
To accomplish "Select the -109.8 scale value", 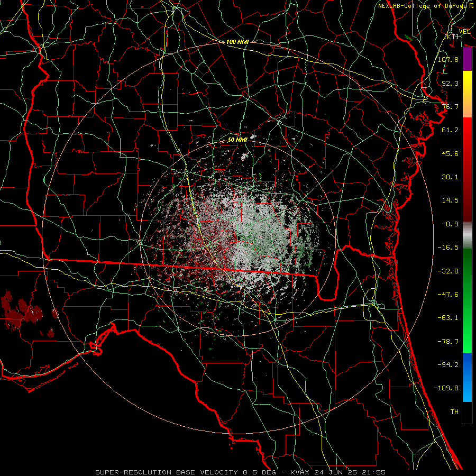I will tap(446, 388).
